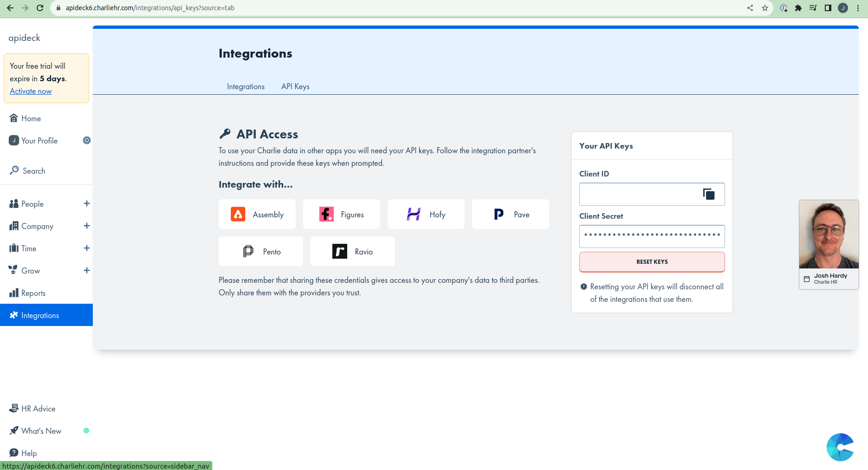
Task: Open the People section
Action: click(x=32, y=204)
